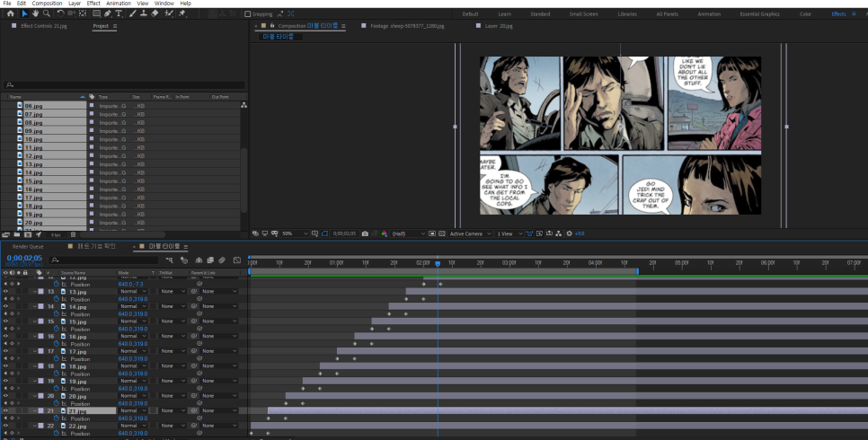Open blending Mode dropdown for 13.jpg

click(x=133, y=291)
